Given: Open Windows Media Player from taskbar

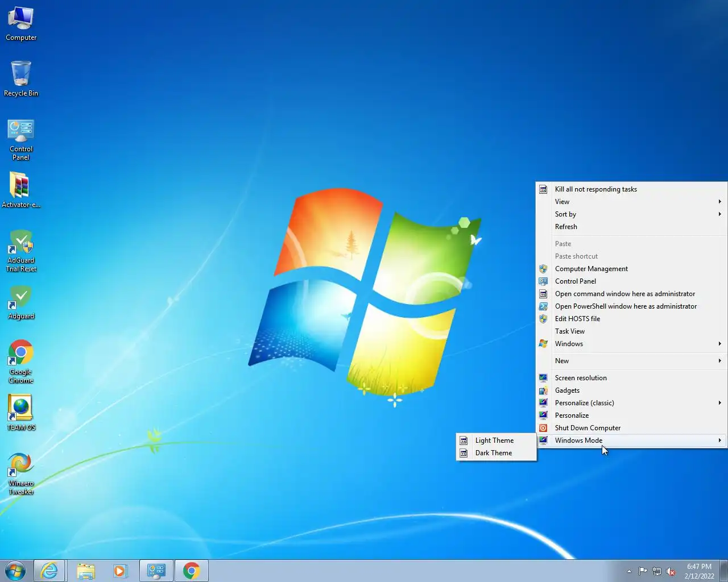Looking at the screenshot, I should pos(120,571).
